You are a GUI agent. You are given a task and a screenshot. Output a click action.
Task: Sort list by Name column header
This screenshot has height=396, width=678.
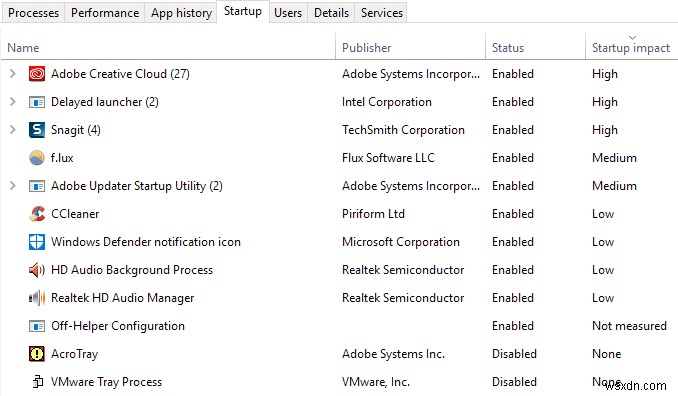pyautogui.click(x=168, y=46)
